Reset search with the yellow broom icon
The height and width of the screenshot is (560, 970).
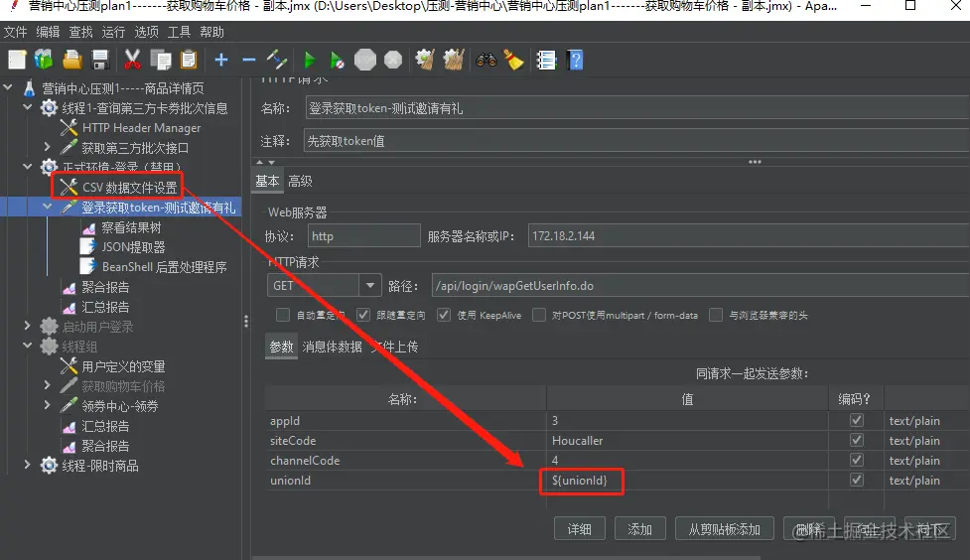coord(513,60)
